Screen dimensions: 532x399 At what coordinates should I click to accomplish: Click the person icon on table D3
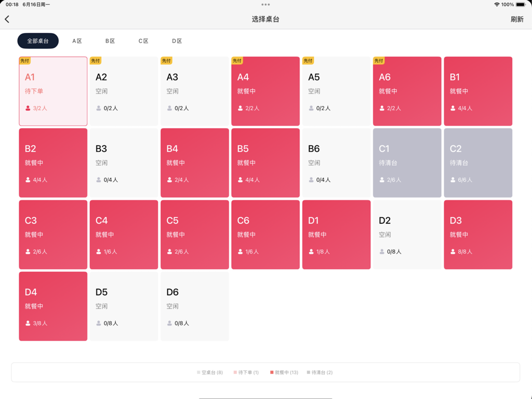point(452,251)
